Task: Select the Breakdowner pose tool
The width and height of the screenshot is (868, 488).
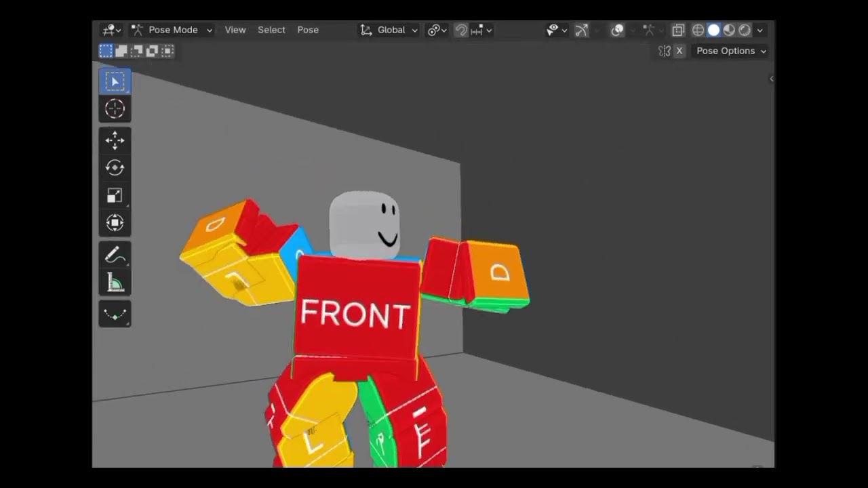Action: pos(115,314)
